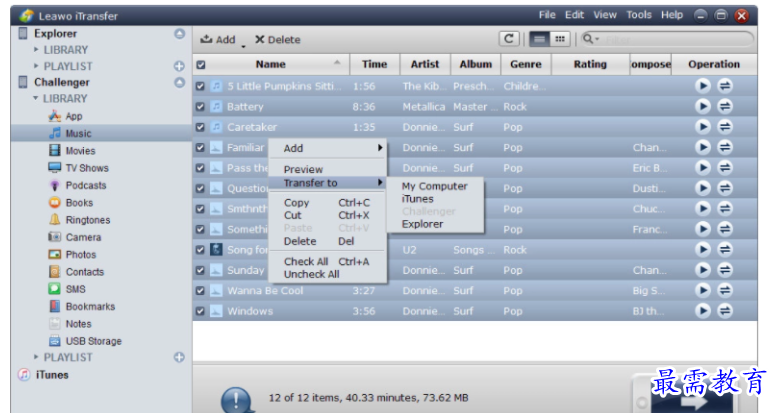Image resolution: width=775 pixels, height=413 pixels.
Task: Eject the Explorer device
Action: click(x=179, y=34)
